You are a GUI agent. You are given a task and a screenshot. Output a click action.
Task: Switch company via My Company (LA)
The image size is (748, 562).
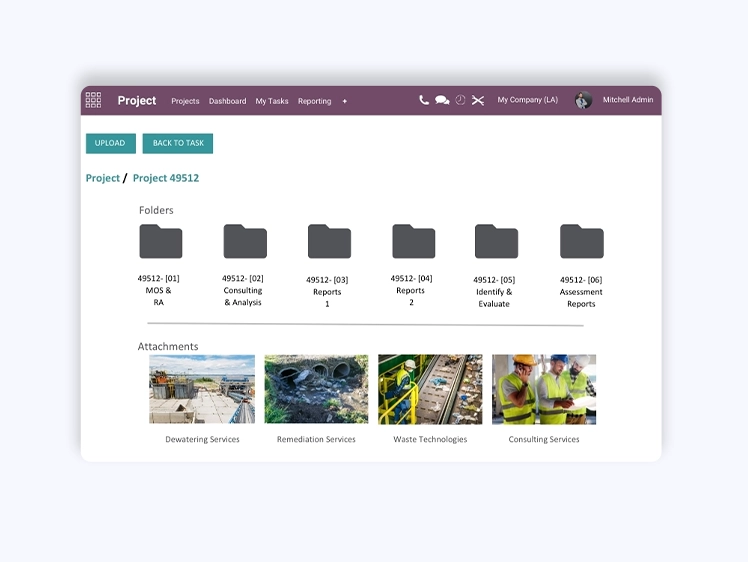pyautogui.click(x=528, y=100)
